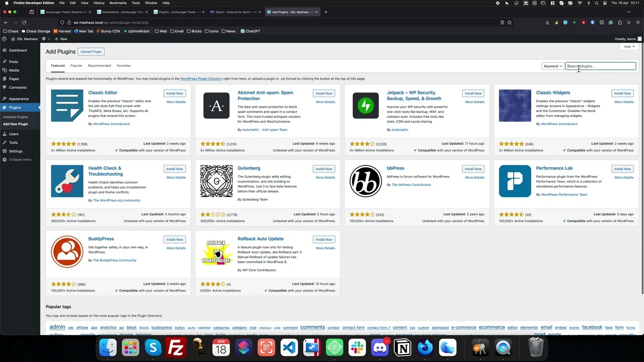Open a new browser tab
This screenshot has height=362, width=644.
[326, 12]
